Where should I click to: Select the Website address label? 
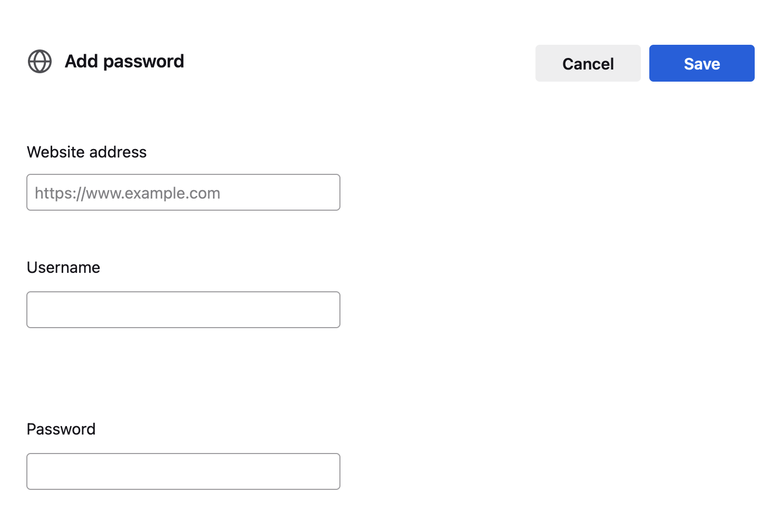point(86,152)
